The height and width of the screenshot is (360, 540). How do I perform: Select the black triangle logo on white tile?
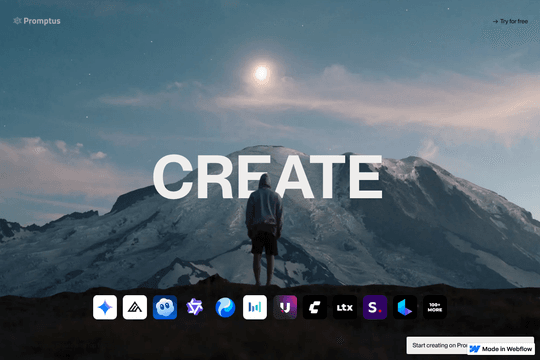tap(135, 307)
